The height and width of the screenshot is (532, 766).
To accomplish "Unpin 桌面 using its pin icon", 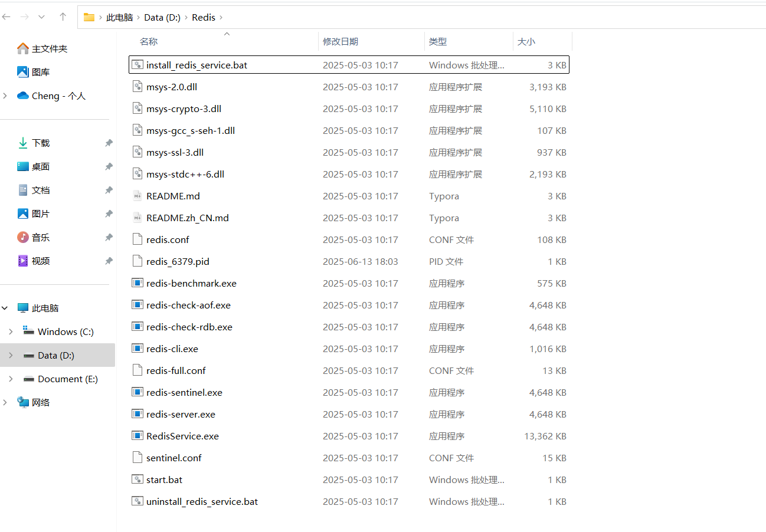I will pos(109,167).
